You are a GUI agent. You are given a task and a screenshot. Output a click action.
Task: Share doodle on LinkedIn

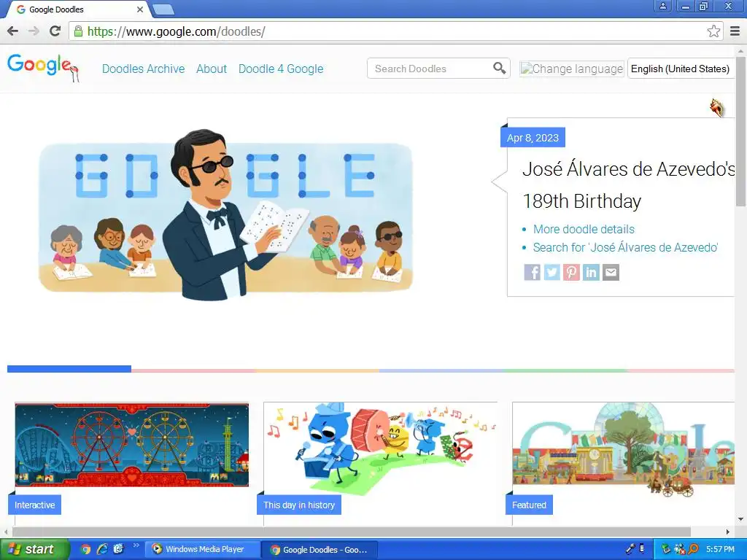(x=591, y=273)
